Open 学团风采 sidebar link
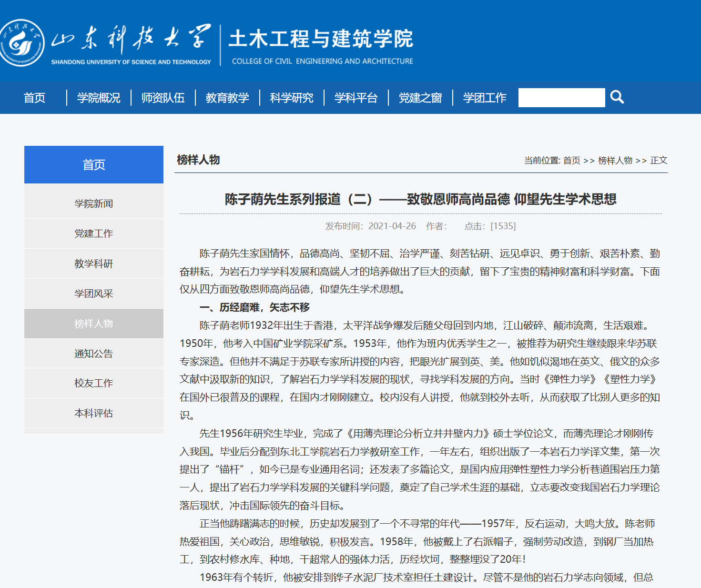 [94, 294]
